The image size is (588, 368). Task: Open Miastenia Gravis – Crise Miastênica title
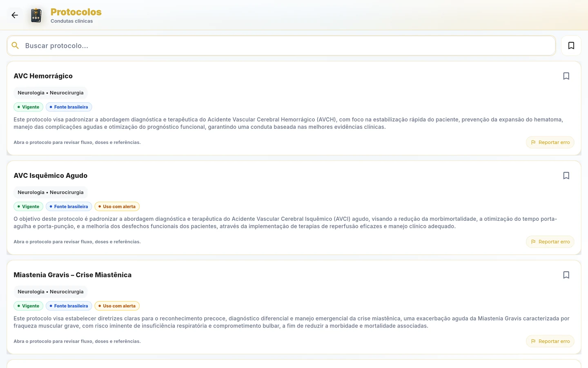(72, 275)
